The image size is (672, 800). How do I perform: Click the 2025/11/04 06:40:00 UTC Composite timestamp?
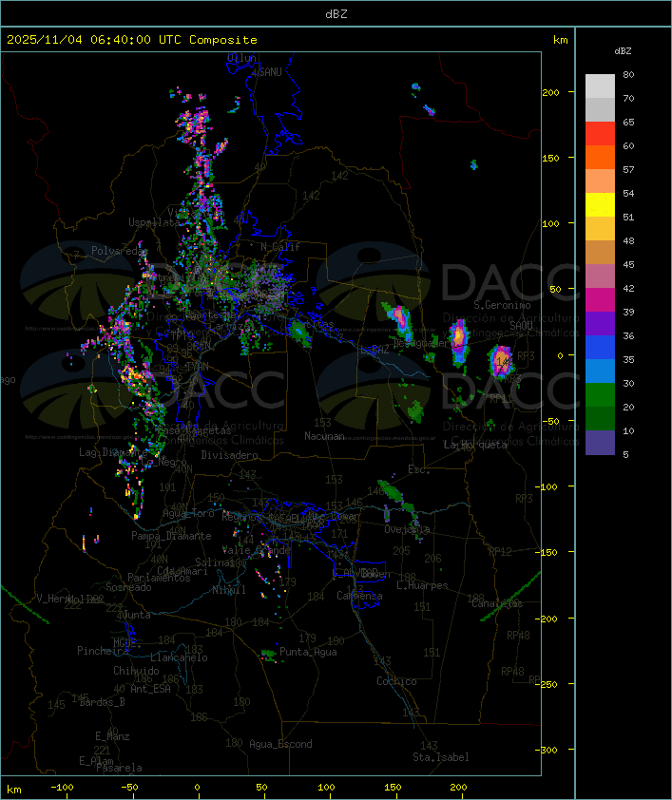click(x=132, y=40)
